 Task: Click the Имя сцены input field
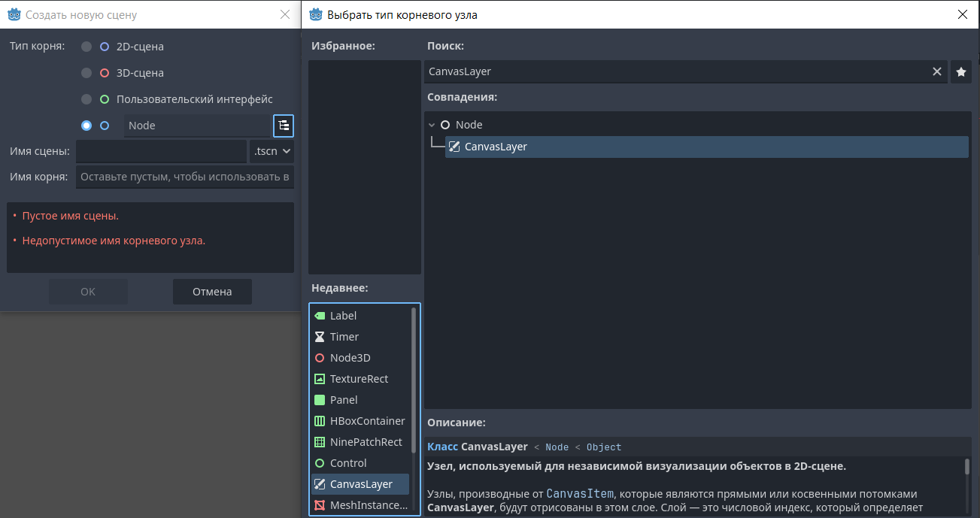(x=161, y=151)
